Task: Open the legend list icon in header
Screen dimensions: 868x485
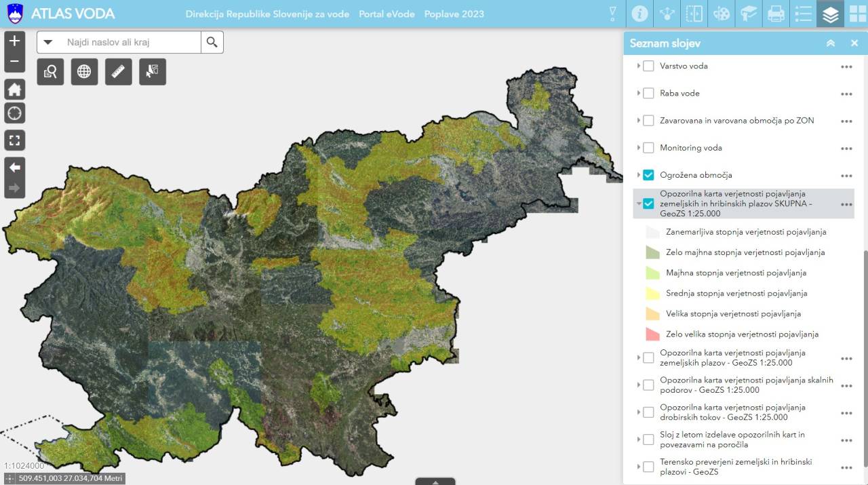Action: click(803, 14)
